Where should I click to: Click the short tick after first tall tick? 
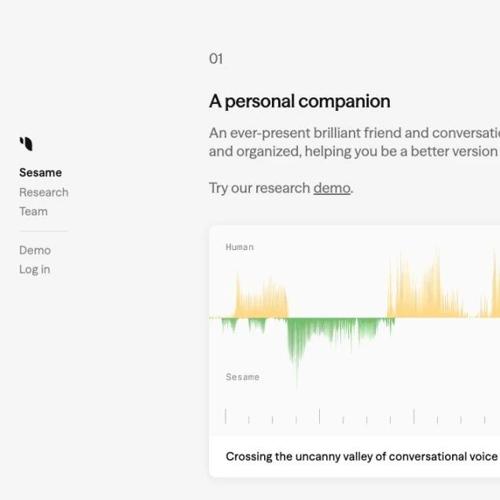tap(249, 420)
